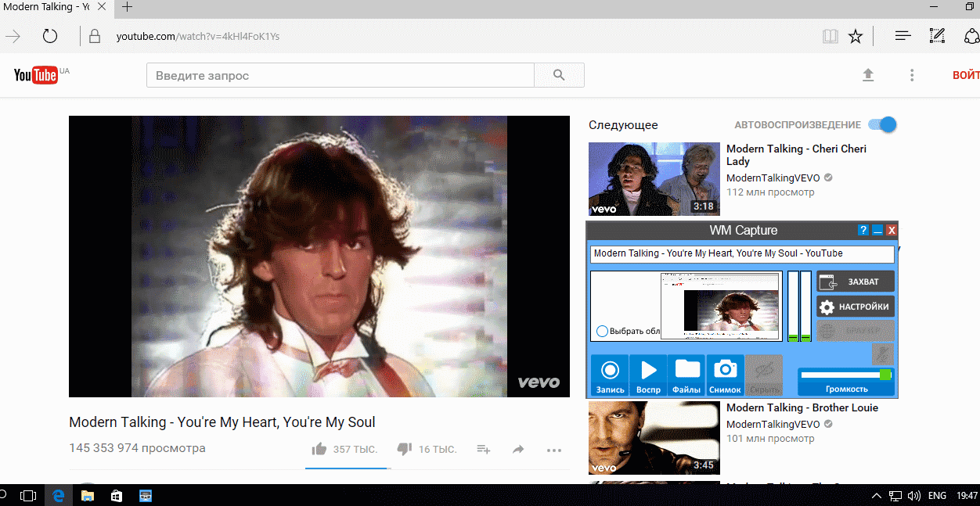
Task: Open НАСТРОЙКИ settings in WM Capture
Action: click(856, 307)
